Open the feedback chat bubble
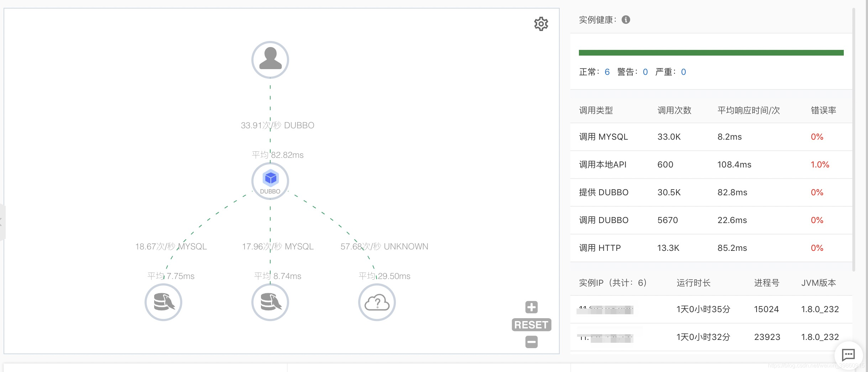Screen dimensions: 868x372 pos(849,355)
